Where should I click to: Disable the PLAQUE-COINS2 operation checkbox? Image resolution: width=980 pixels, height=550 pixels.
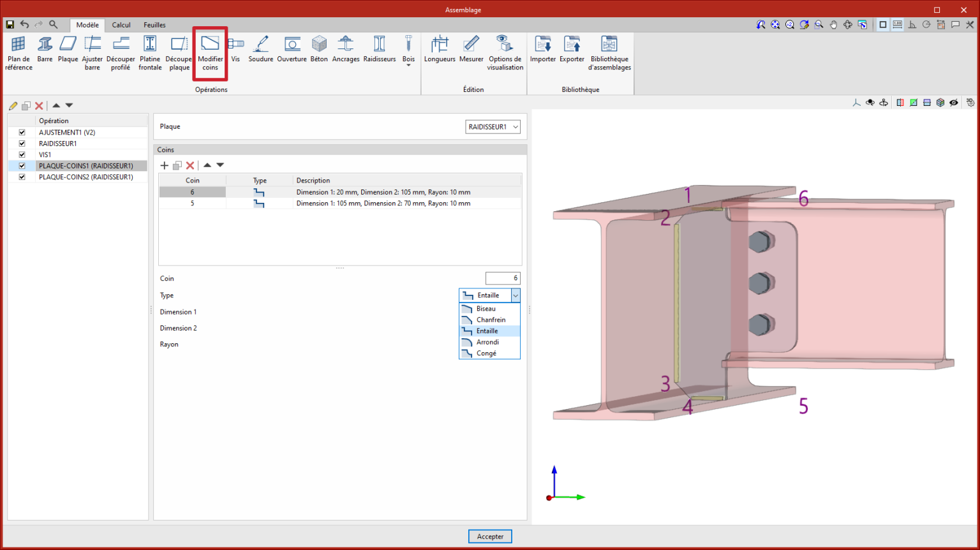(x=22, y=177)
